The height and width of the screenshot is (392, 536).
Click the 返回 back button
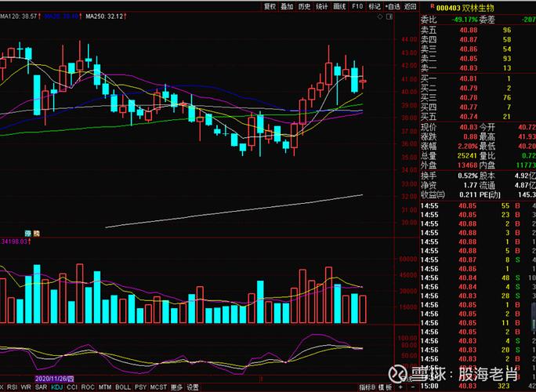pyautogui.click(x=410, y=6)
